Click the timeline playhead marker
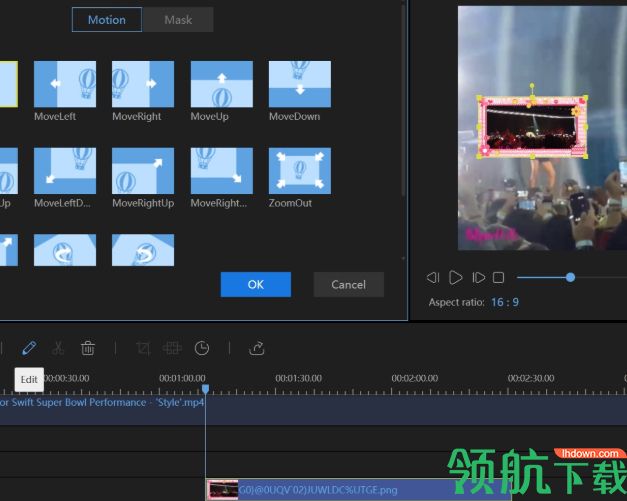 click(205, 389)
